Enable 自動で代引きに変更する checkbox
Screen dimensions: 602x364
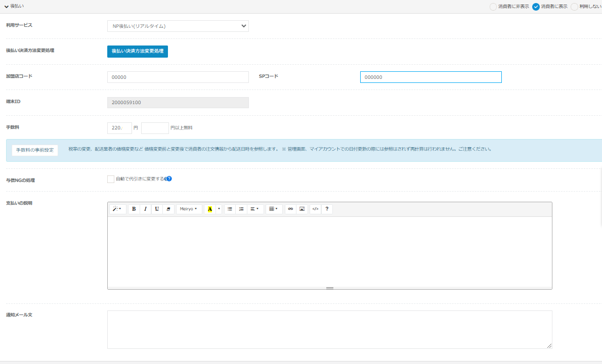[111, 179]
